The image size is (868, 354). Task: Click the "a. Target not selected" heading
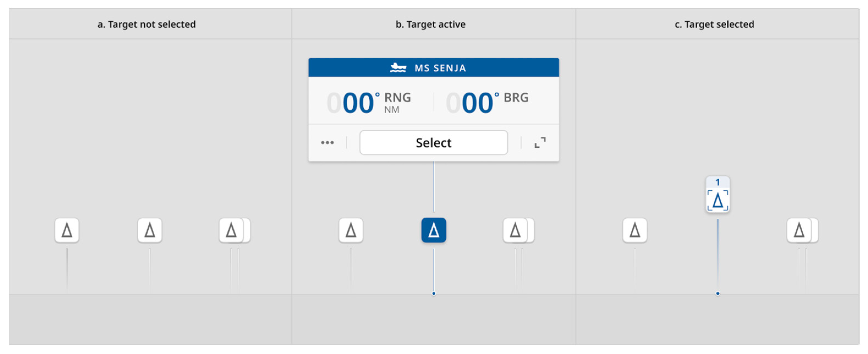[x=146, y=24]
